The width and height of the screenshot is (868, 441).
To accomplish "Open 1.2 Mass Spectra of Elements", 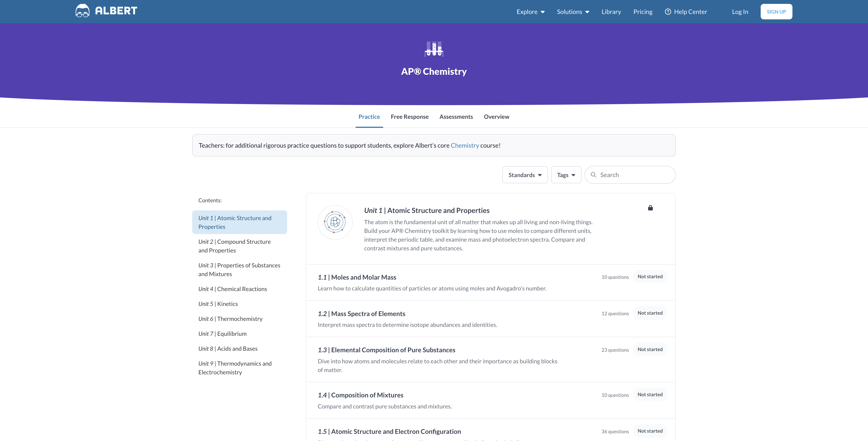I will pyautogui.click(x=368, y=314).
